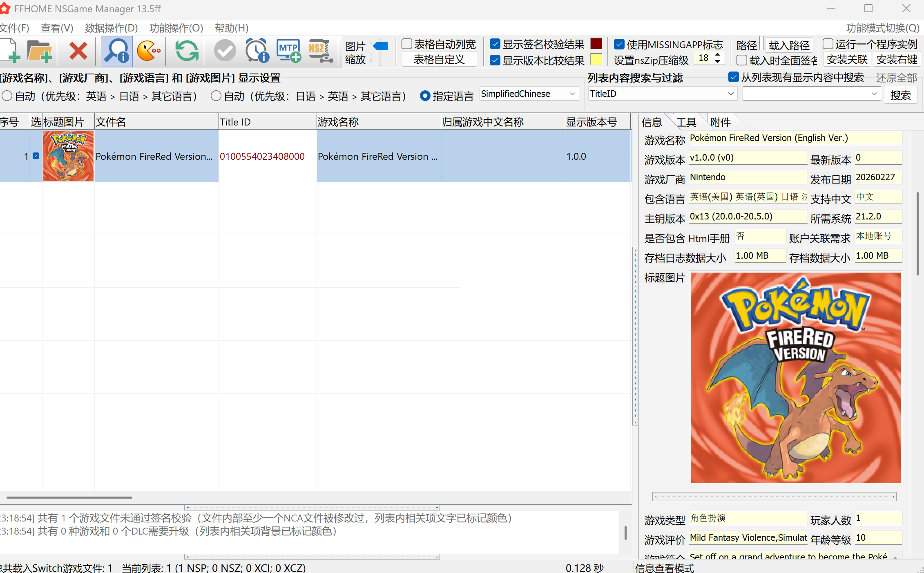Image resolution: width=924 pixels, height=573 pixels.
Task: Click the NSZ compression clamp icon
Action: (321, 51)
